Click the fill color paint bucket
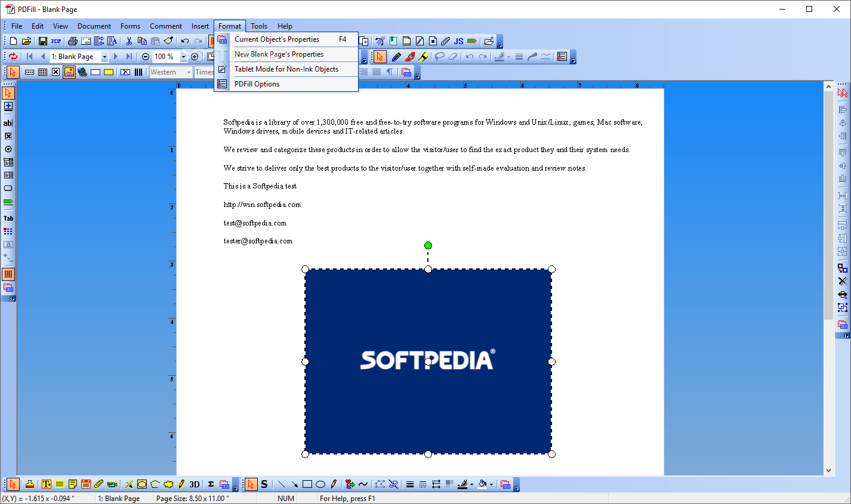This screenshot has height=504, width=851. click(x=482, y=484)
